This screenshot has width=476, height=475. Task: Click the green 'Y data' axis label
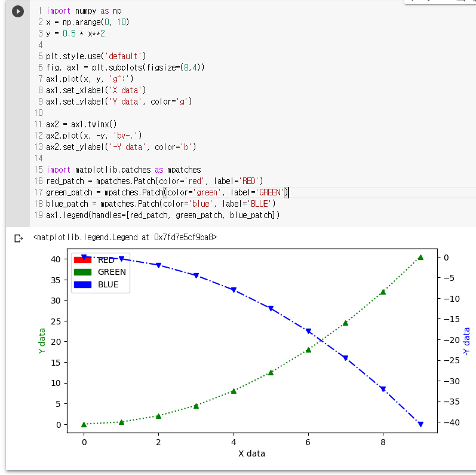[x=42, y=341]
